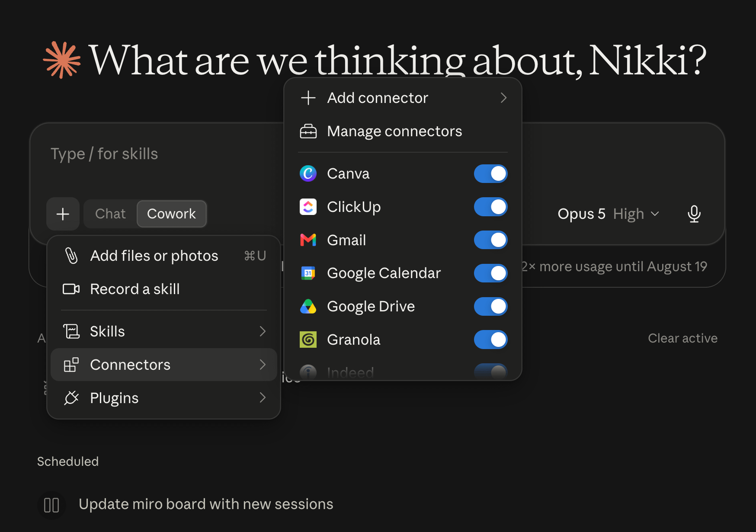The width and height of the screenshot is (756, 532).
Task: Click the ClickUp connector logo
Action: coord(308,207)
